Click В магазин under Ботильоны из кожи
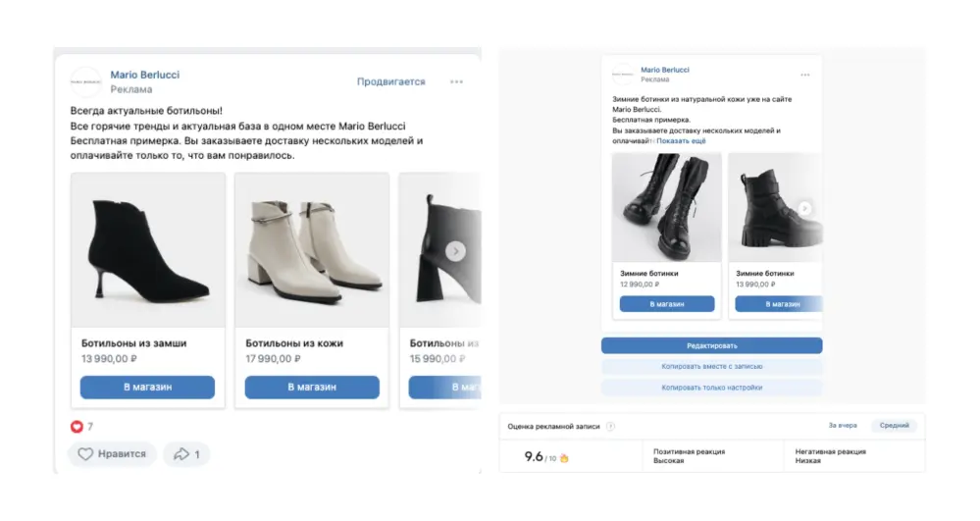 312,388
